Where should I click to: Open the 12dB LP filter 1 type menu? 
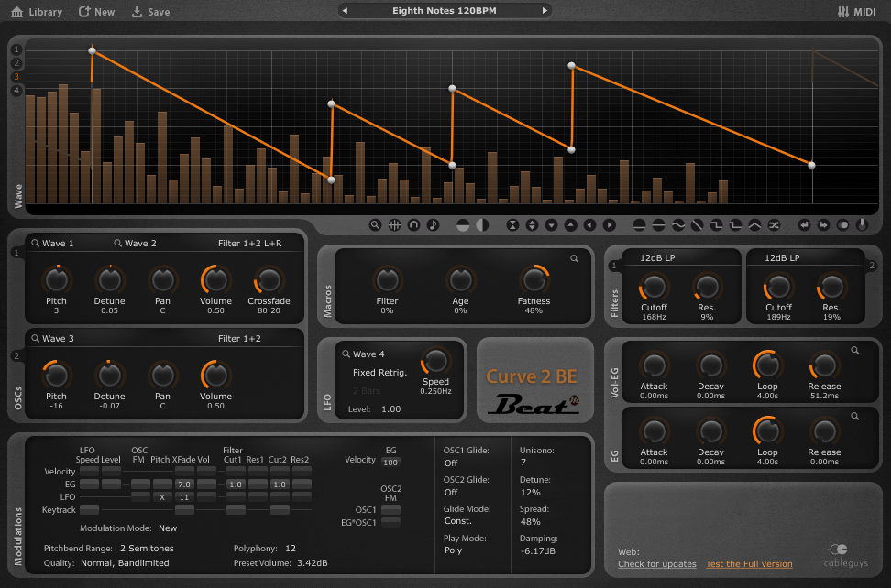click(658, 258)
